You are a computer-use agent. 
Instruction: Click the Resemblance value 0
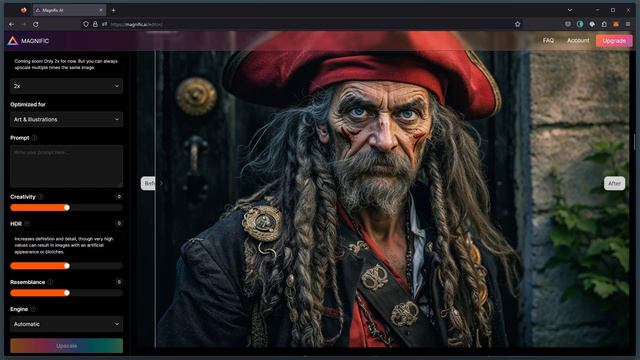(x=119, y=282)
